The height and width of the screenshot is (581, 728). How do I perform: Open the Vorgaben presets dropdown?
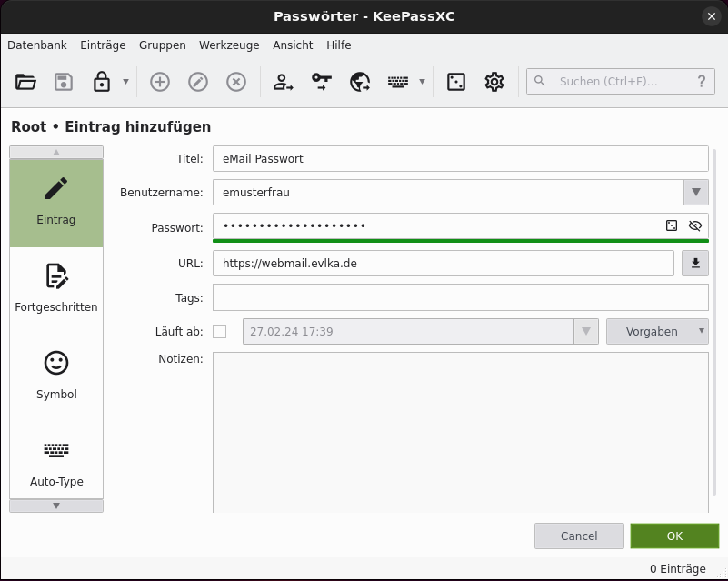[x=657, y=332]
